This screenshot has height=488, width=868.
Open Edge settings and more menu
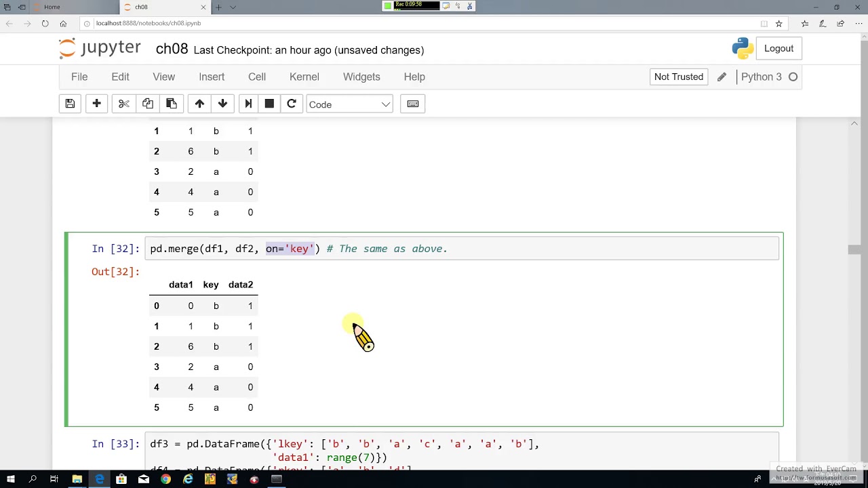pyautogui.click(x=858, y=23)
